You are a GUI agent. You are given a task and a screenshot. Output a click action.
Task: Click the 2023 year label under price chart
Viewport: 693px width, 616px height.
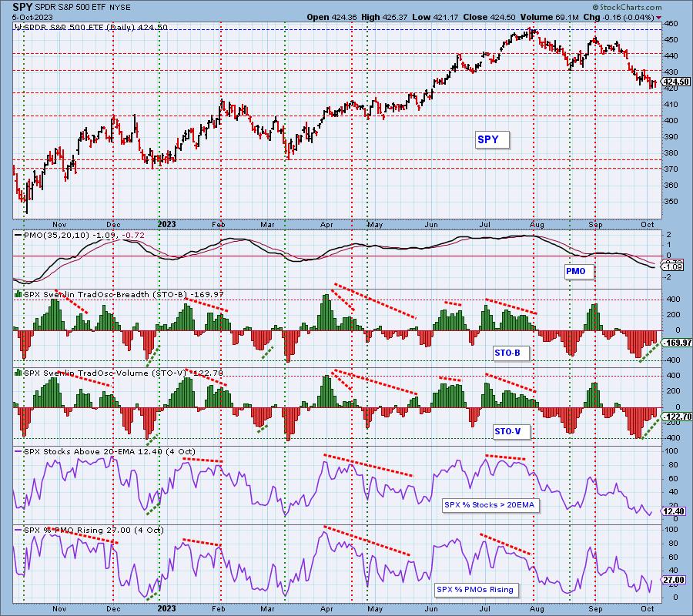click(166, 225)
